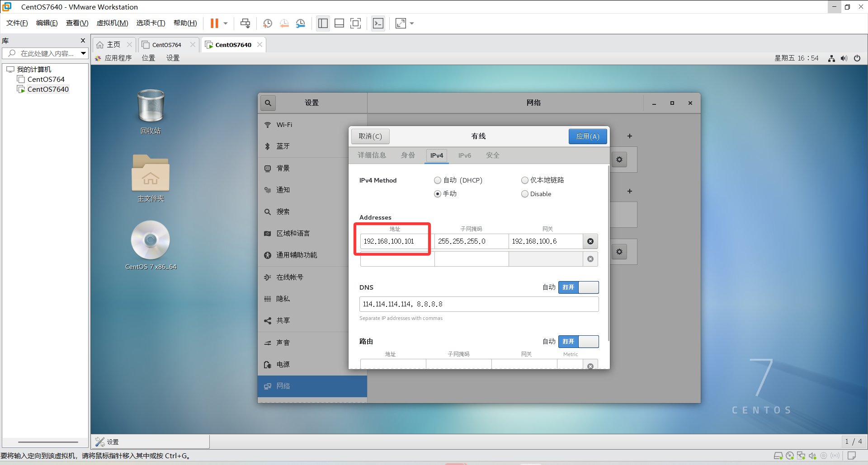Click the DNS servers input field

479,304
